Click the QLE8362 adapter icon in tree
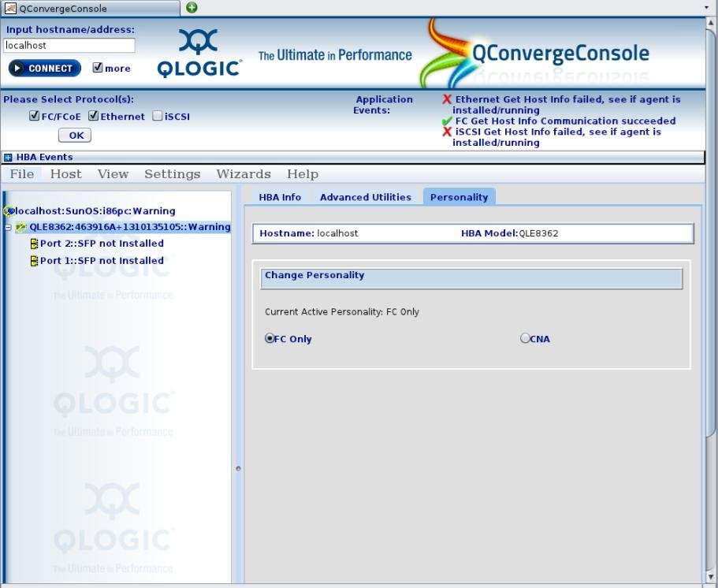Image resolution: width=718 pixels, height=588 pixels. click(21, 227)
